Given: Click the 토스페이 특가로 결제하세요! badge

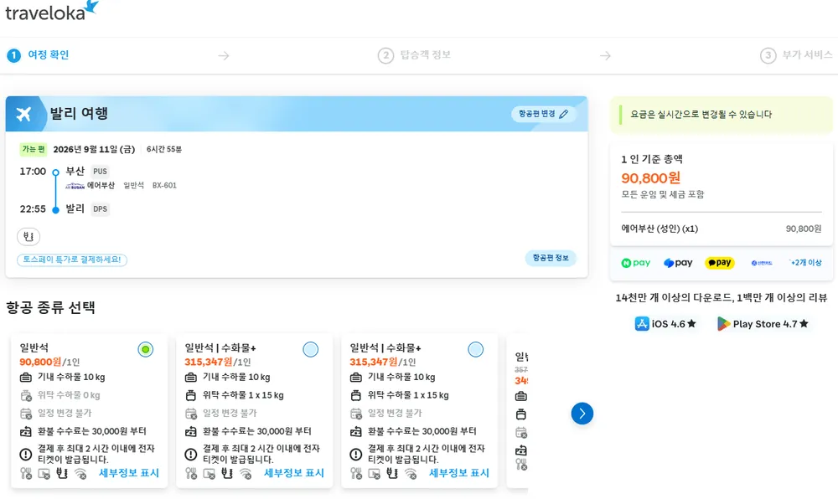Looking at the screenshot, I should tap(72, 260).
